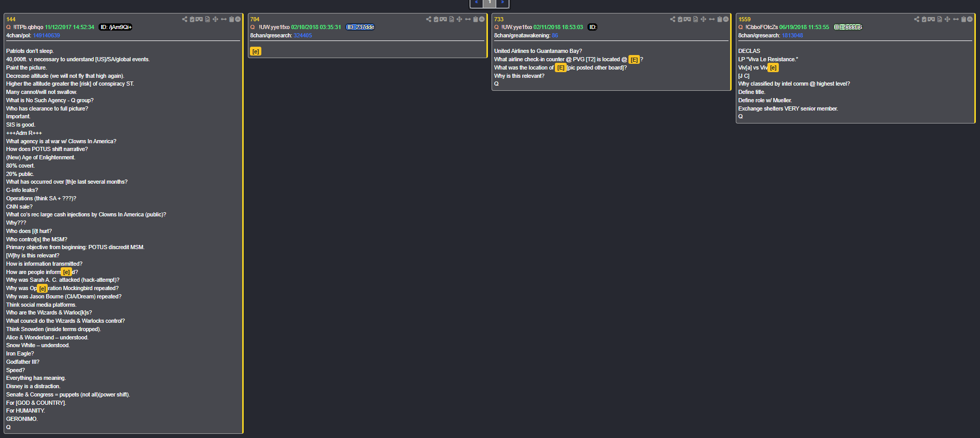
Task: Collapse post 704 with the circle-up icon
Action: pos(482,19)
